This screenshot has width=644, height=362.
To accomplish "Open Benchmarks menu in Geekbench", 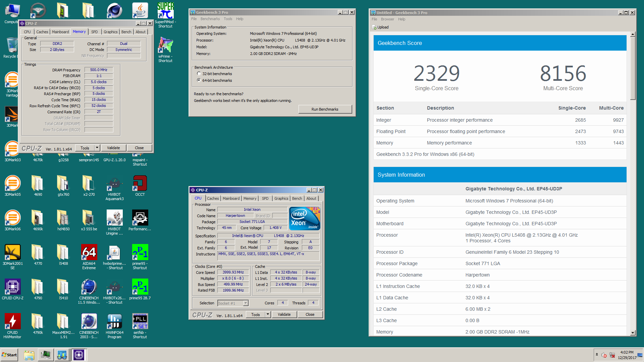I will 210,19.
